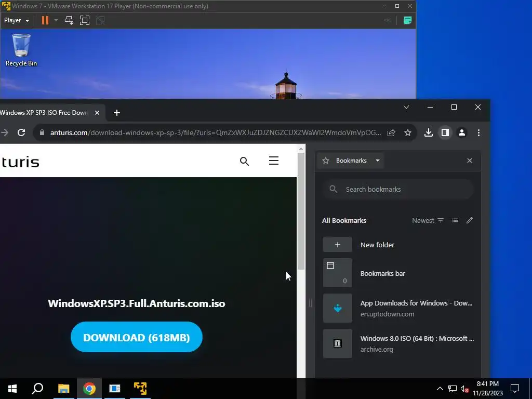Switch to Chrome on the taskbar
Viewport: 532px width, 399px height.
pos(89,389)
